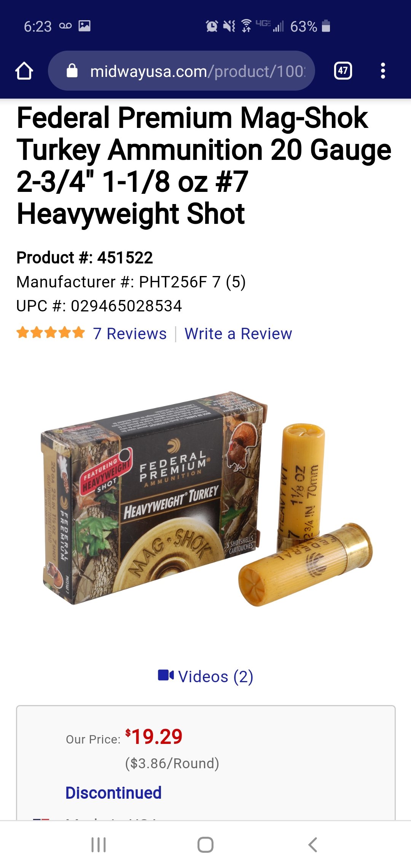Open the three-dot browser menu
The height and width of the screenshot is (868, 411).
383,71
